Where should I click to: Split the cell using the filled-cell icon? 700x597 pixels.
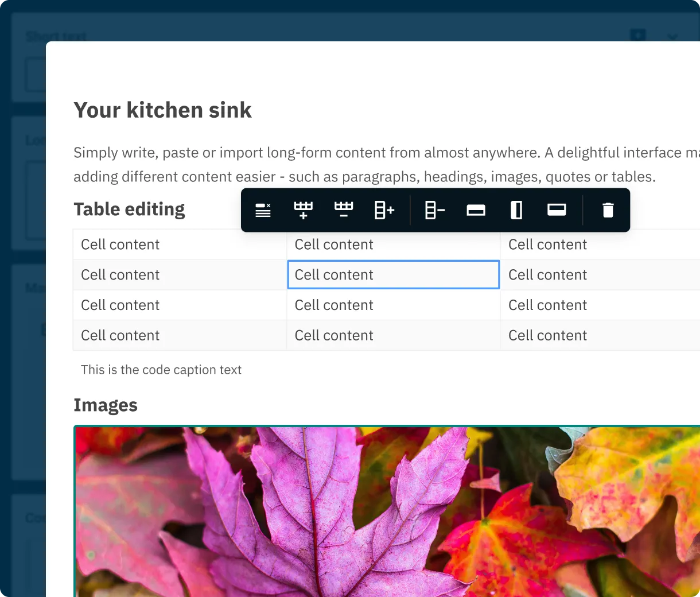pyautogui.click(x=557, y=210)
